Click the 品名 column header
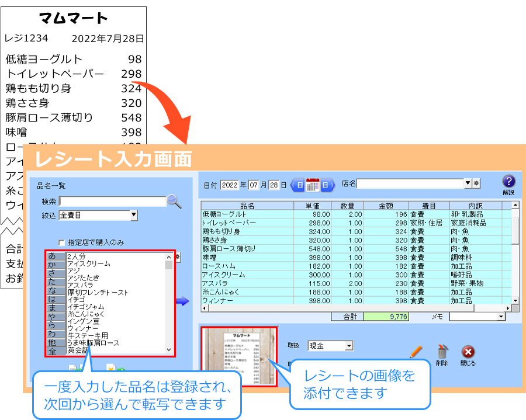Screen dimensions: 526x420 tap(248, 206)
